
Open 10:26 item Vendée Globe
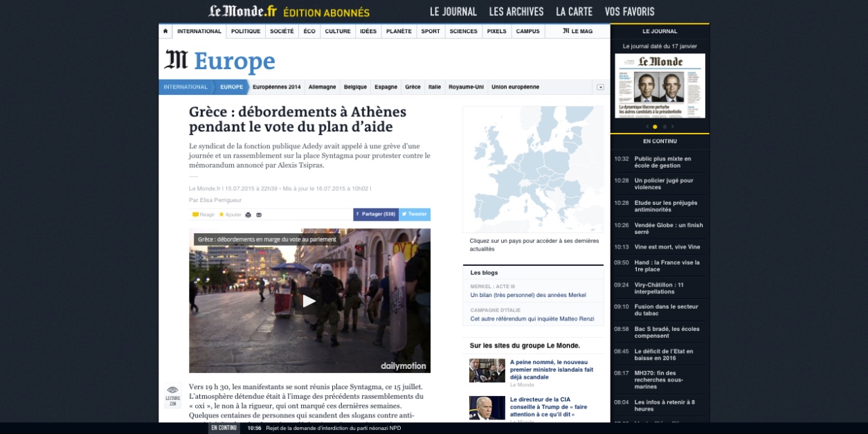coord(668,228)
